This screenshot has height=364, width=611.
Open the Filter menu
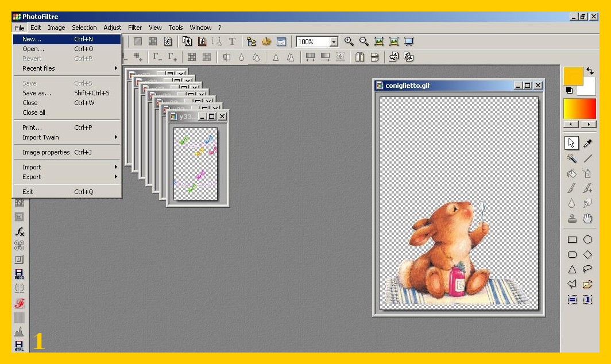[135, 28]
